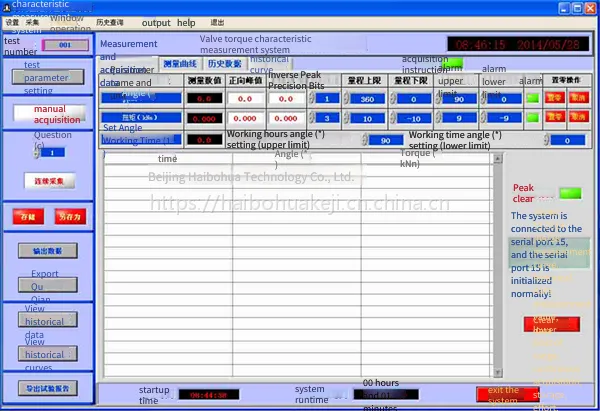Adjust the working angle lower limit stepper
This screenshot has width=600, height=411.
coord(546,140)
